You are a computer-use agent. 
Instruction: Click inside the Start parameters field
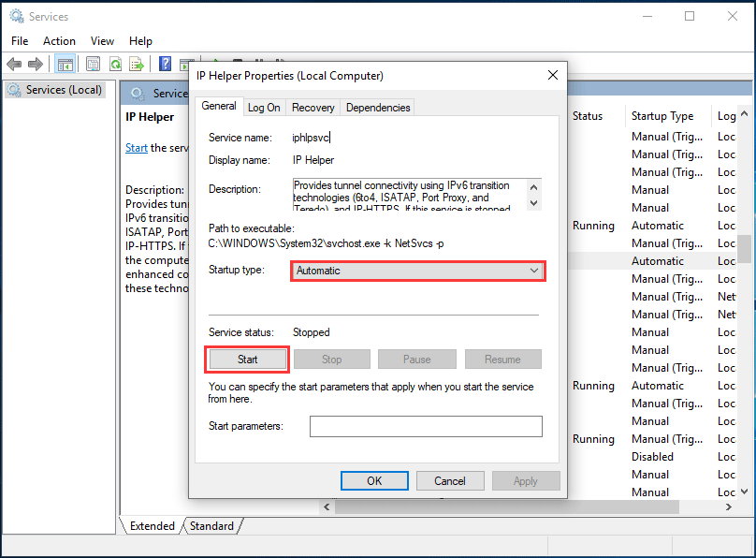tap(426, 426)
